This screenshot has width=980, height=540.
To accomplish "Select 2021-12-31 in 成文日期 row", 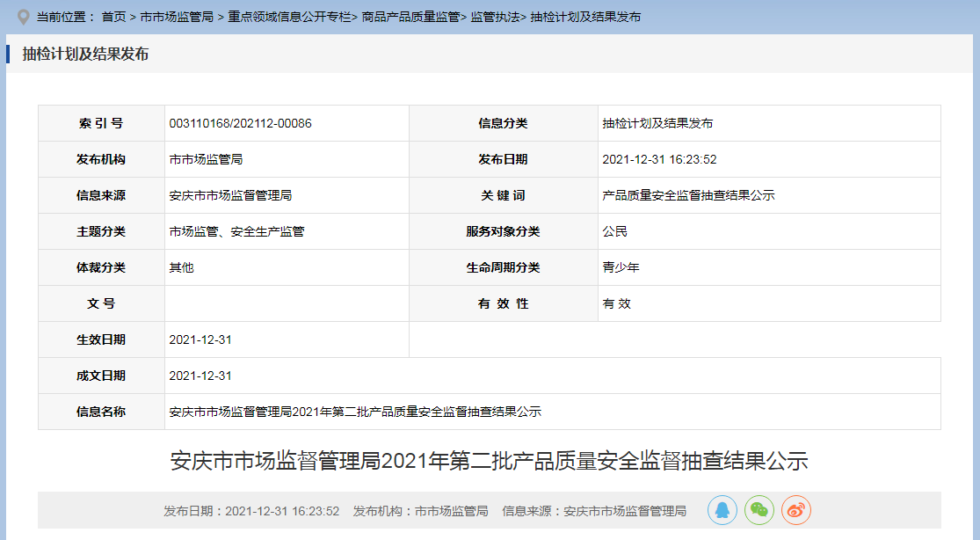I will (x=200, y=376).
